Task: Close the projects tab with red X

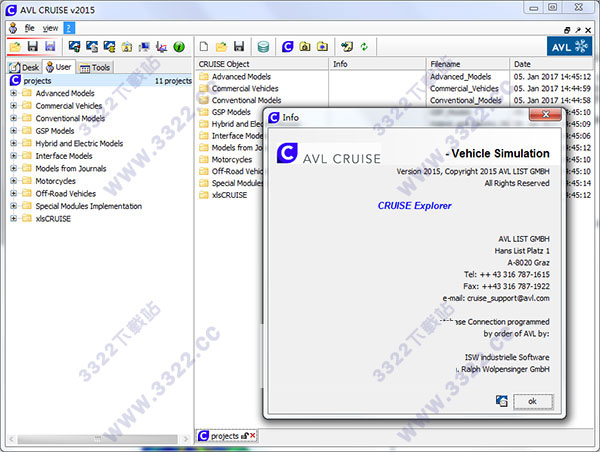Action: [253, 436]
